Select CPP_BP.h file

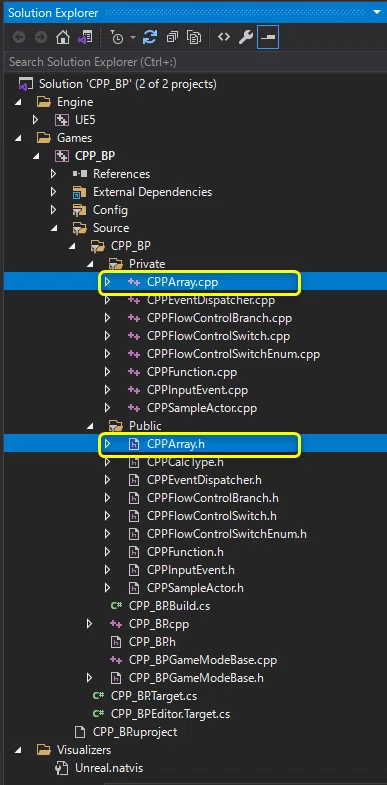[x=152, y=642]
